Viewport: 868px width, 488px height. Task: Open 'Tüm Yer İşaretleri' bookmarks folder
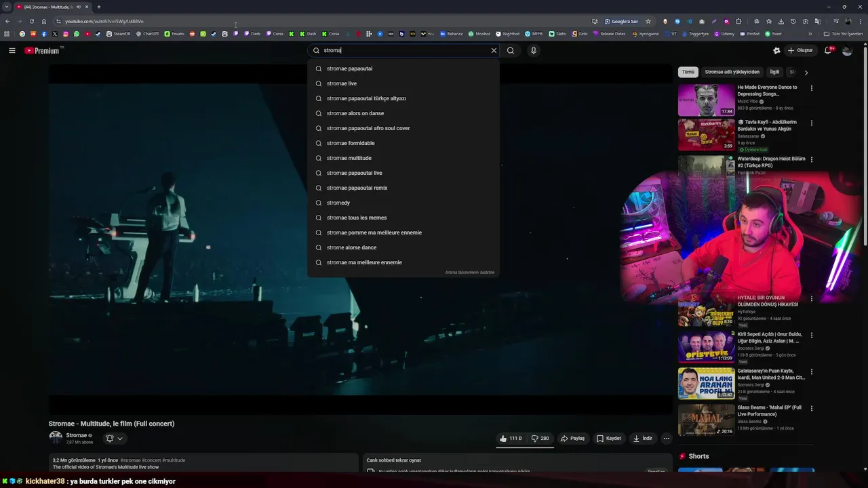pyautogui.click(x=844, y=33)
